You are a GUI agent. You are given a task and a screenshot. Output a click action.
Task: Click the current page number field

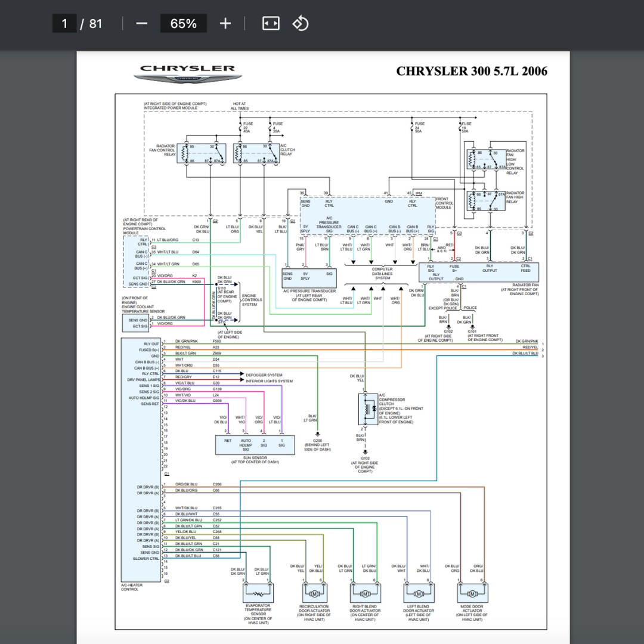64,23
